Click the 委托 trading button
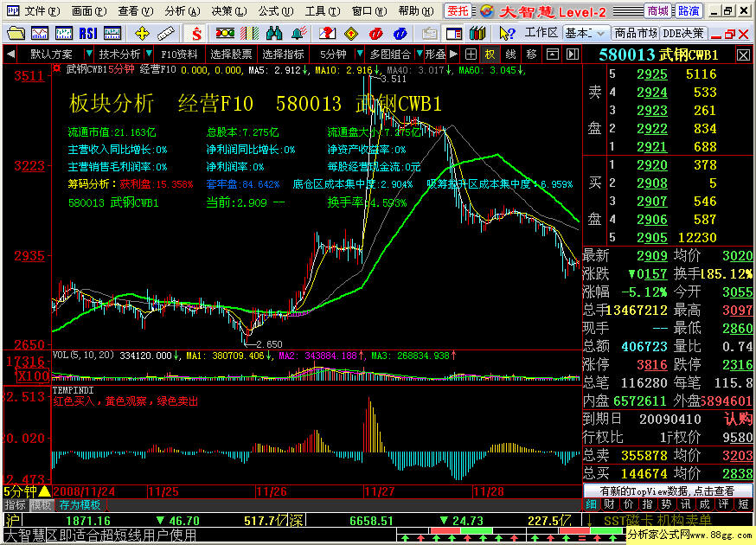This screenshot has width=756, height=545. 457,10
